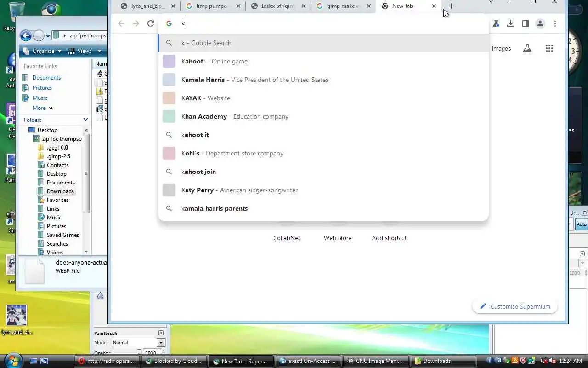Choose the k - Google Search suggestion
The image size is (588, 368).
coord(323,43)
